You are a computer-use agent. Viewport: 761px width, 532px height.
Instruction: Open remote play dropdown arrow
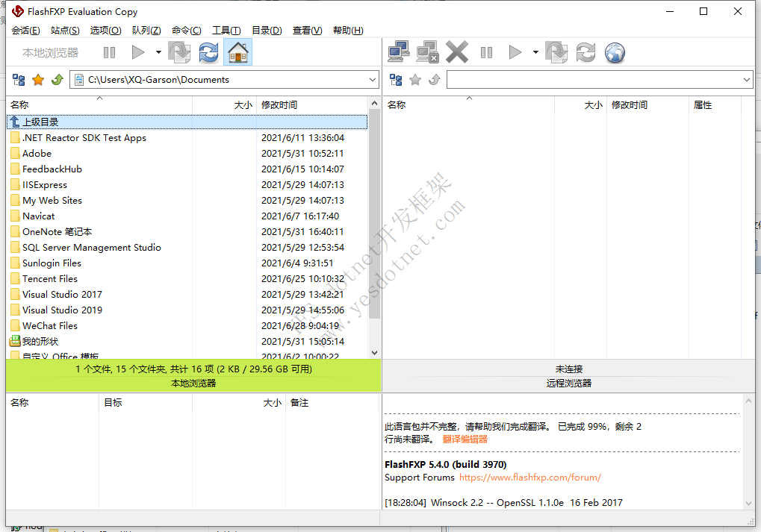point(535,52)
